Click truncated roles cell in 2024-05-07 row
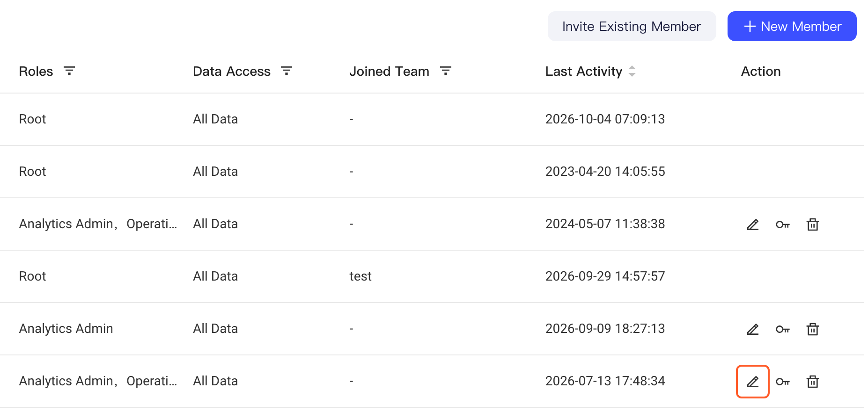This screenshot has width=868, height=419. coord(98,224)
